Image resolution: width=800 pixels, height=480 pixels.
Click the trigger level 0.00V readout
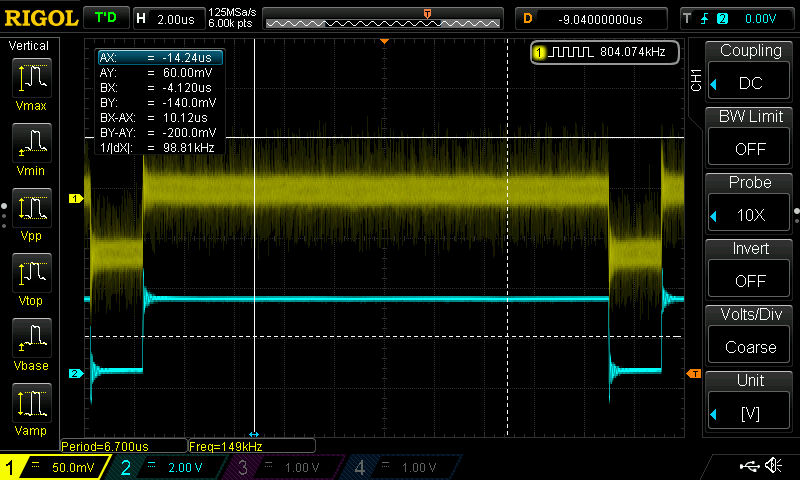(x=760, y=19)
